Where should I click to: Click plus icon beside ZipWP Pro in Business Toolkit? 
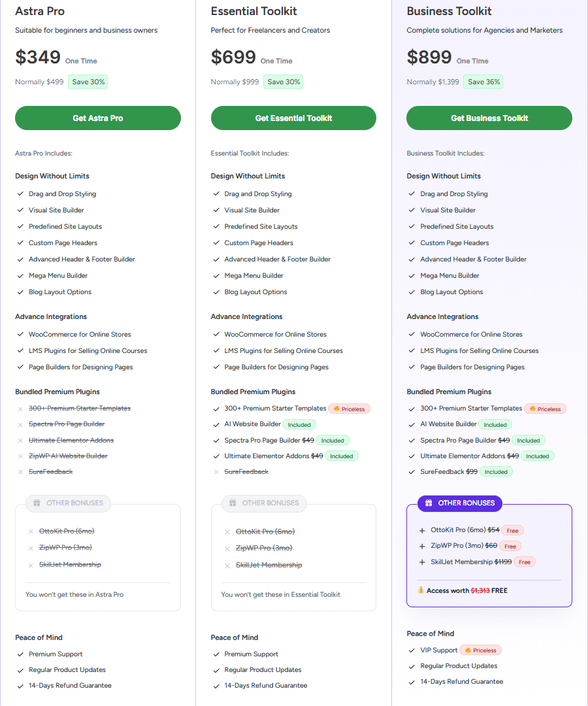[x=422, y=546]
